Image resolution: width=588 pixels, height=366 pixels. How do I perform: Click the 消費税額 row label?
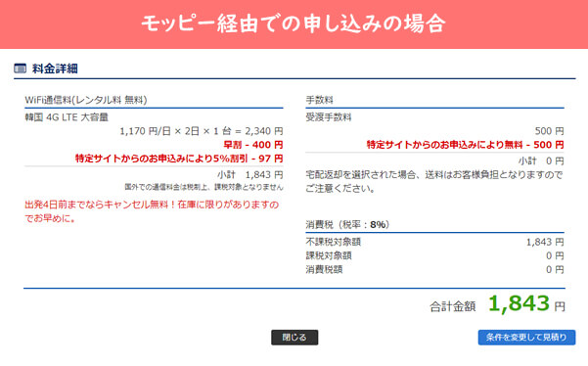coord(324,269)
